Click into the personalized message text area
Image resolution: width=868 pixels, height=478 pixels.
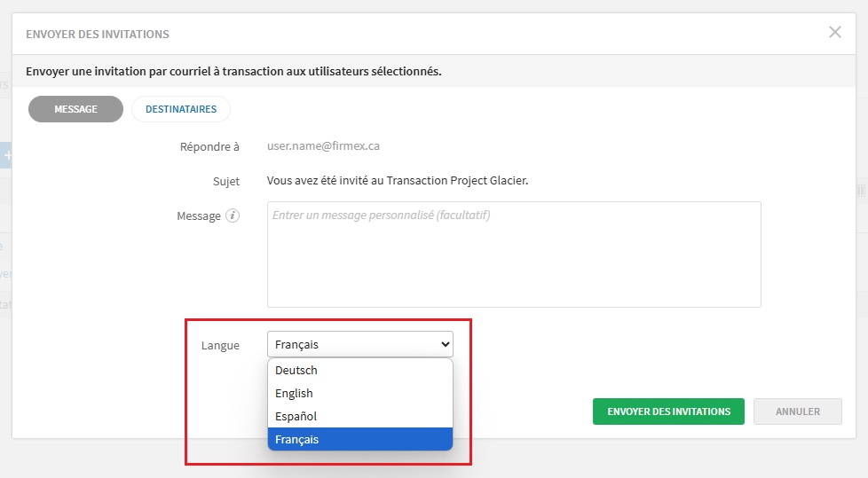coord(514,255)
